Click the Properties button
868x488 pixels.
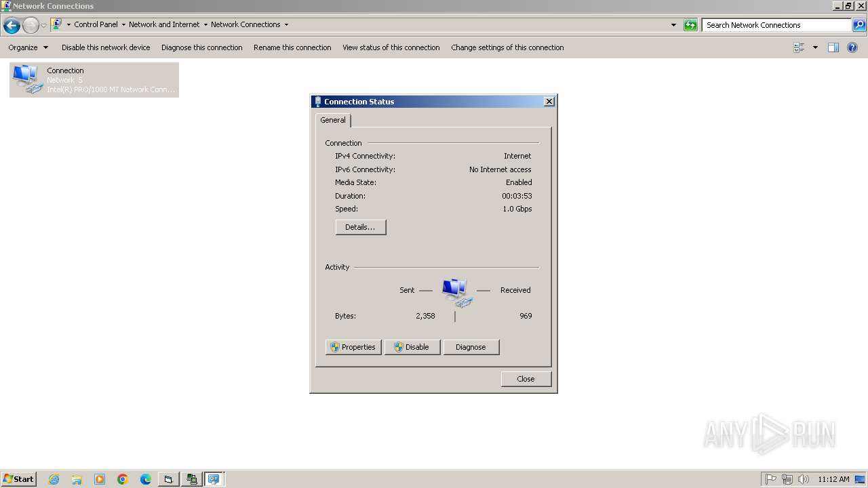point(353,347)
